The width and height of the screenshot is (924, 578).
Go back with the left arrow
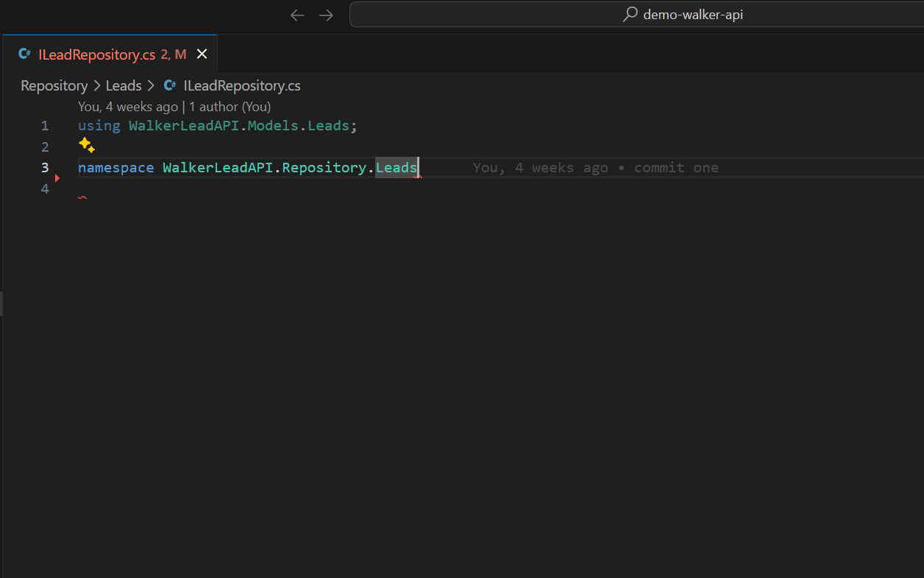297,15
